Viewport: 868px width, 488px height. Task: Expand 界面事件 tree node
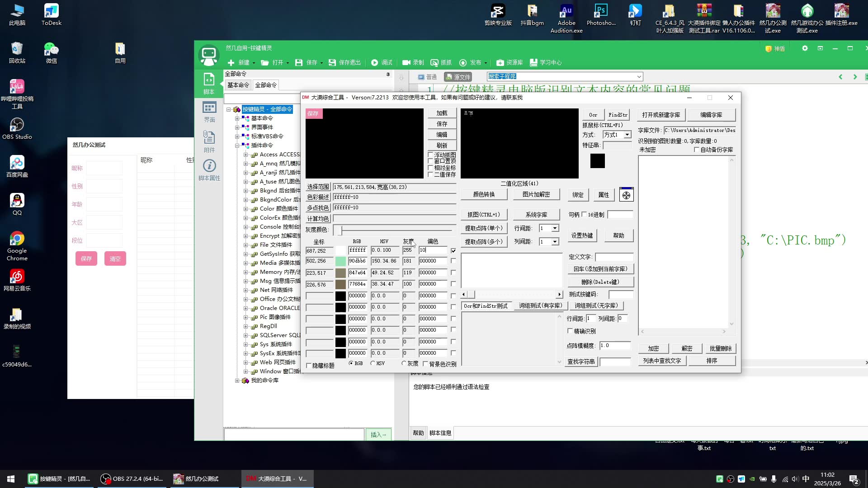tap(237, 127)
